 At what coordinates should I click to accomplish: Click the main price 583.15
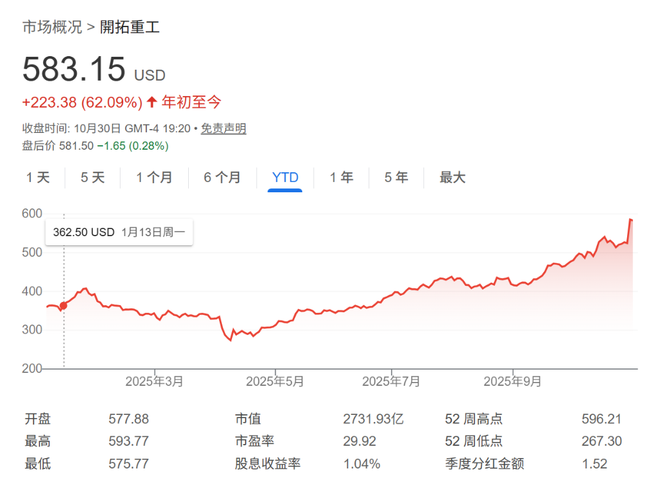pyautogui.click(x=74, y=70)
